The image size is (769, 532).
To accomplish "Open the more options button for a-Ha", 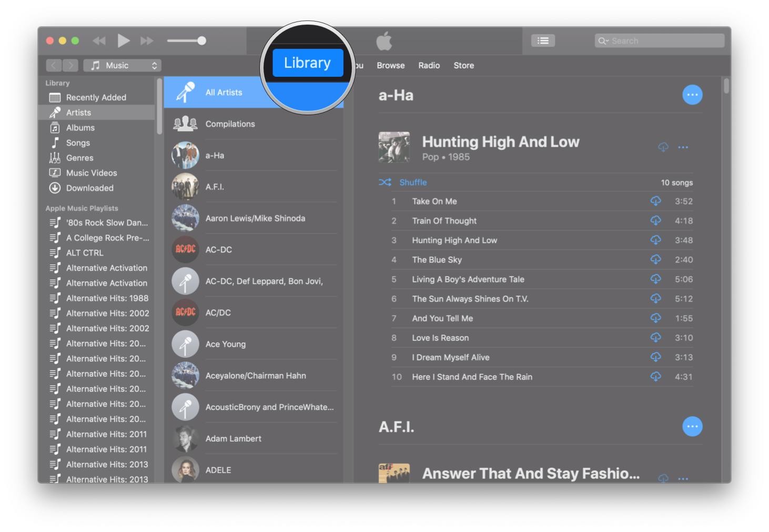I will click(692, 95).
